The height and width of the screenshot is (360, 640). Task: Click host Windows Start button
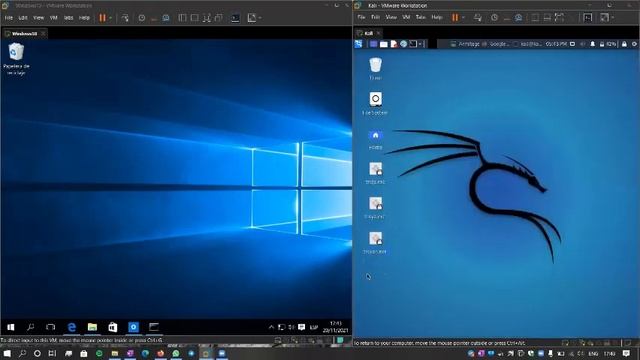pos(7,353)
